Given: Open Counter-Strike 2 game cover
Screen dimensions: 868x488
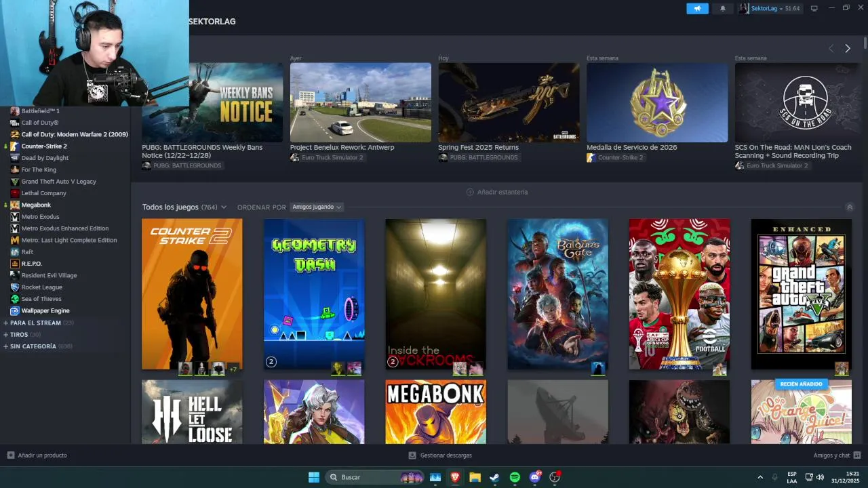Looking at the screenshot, I should [192, 294].
